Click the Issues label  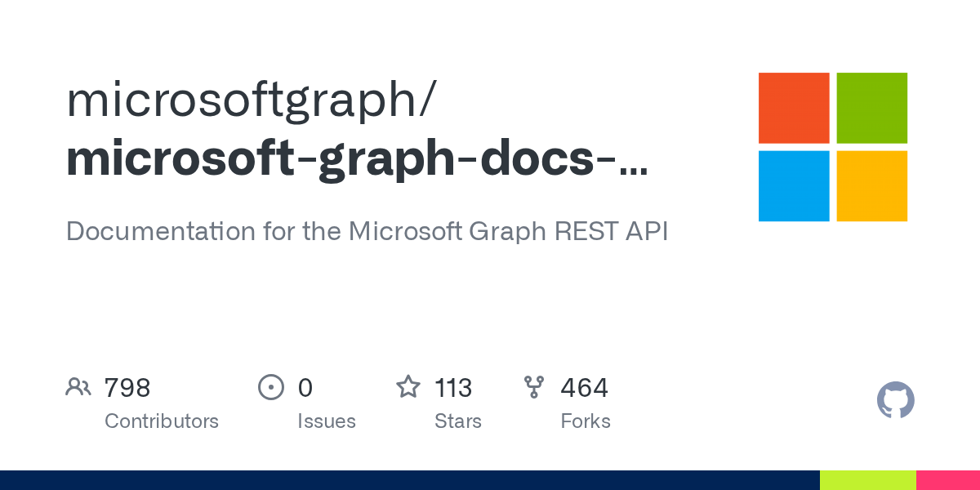click(x=327, y=421)
